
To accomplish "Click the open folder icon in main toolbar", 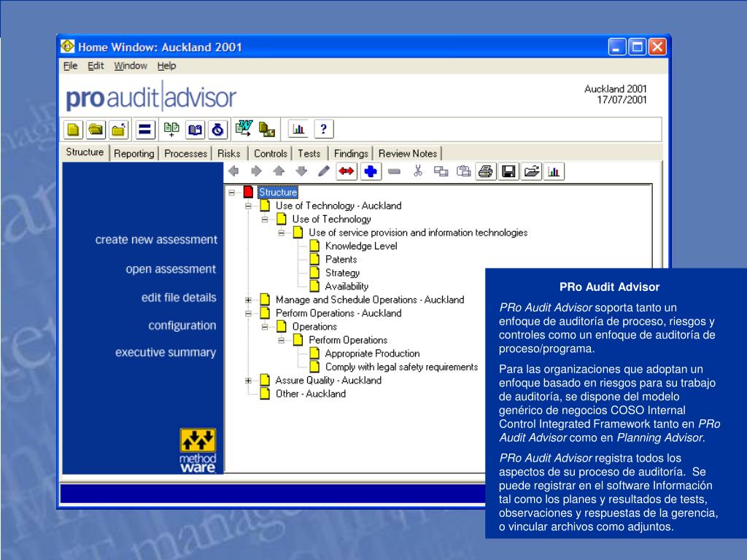I will pos(96,130).
